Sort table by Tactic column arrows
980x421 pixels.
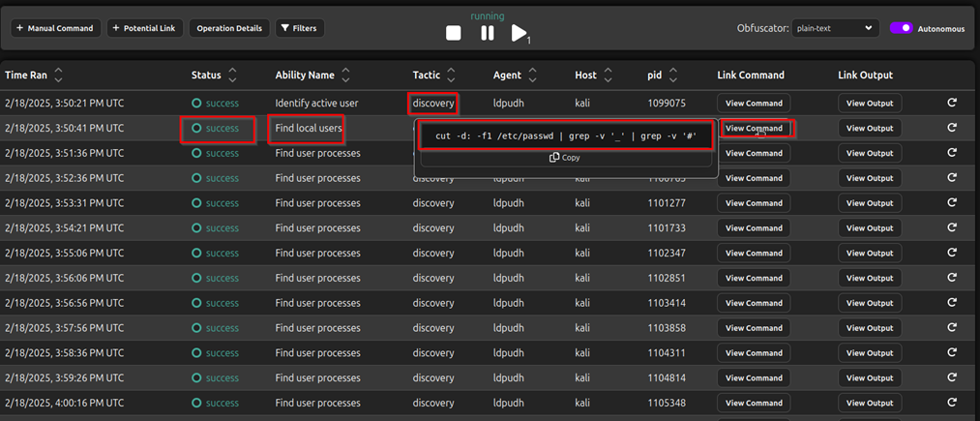(451, 75)
